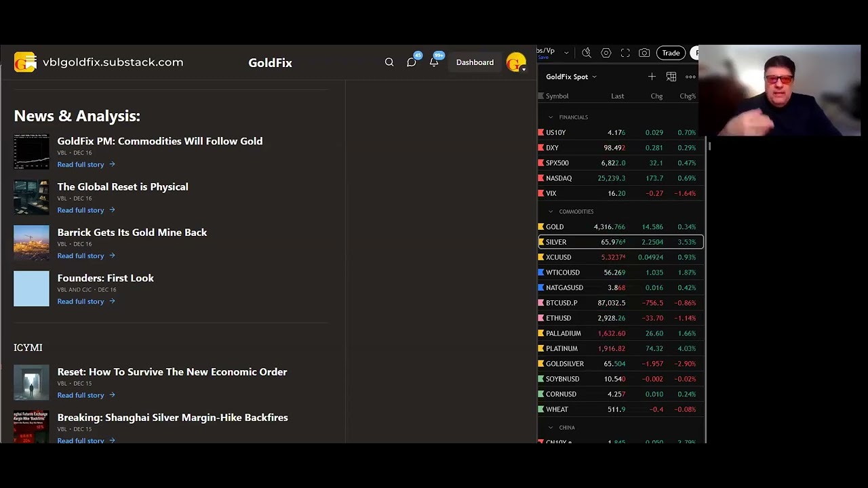Viewport: 868px width, 488px height.
Task: Click the arrow beside Commodities Will Follow Gold link
Action: click(112, 164)
